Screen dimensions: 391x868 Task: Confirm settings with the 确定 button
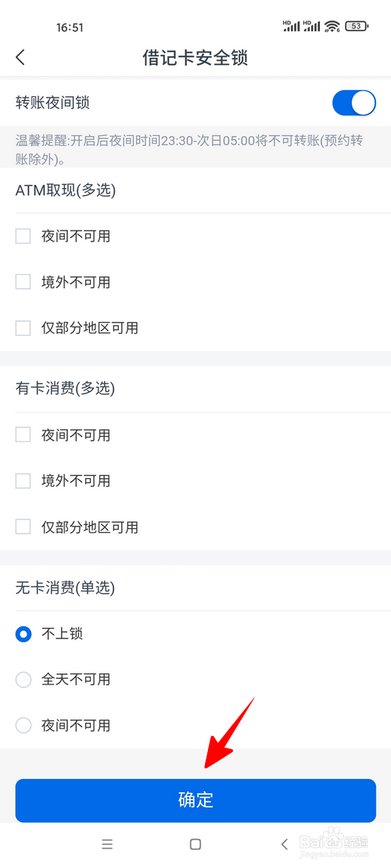195,801
